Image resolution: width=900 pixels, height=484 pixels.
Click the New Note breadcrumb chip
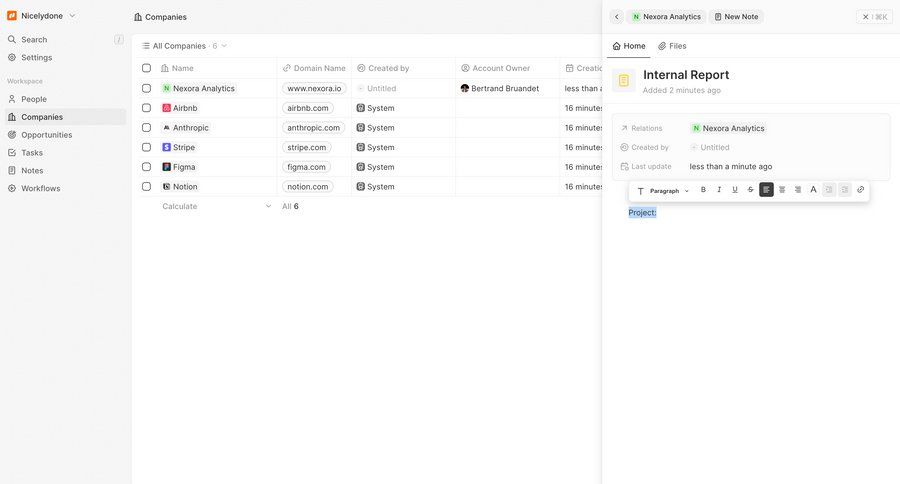coord(736,17)
